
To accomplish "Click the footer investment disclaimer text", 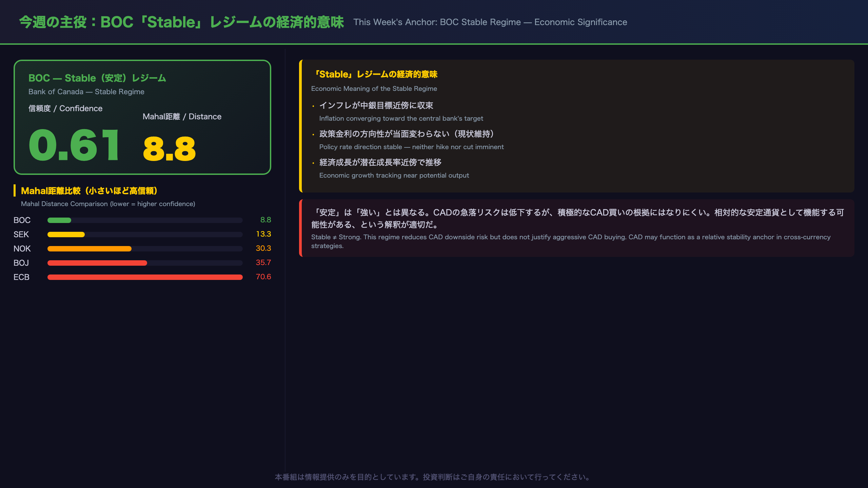I will click(434, 477).
